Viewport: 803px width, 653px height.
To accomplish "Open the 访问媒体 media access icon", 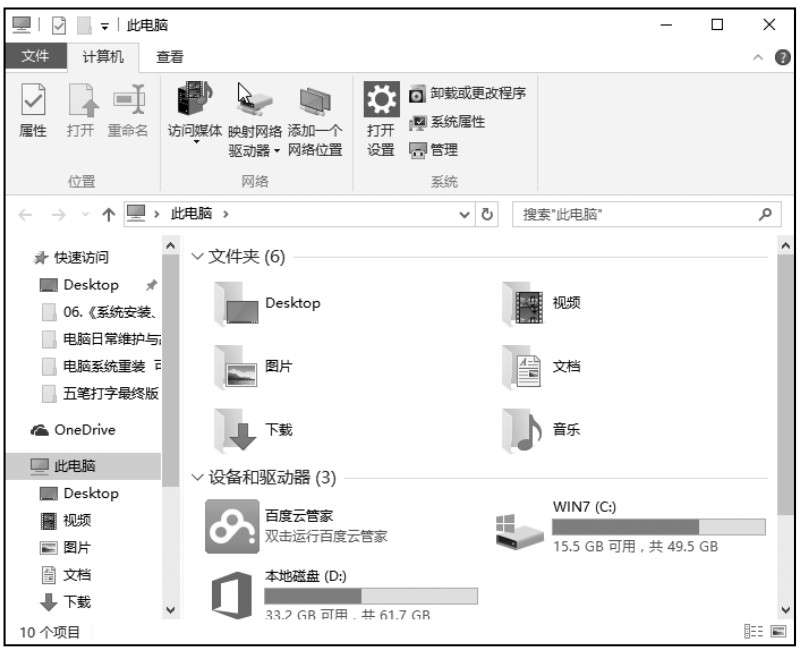I will tap(195, 112).
